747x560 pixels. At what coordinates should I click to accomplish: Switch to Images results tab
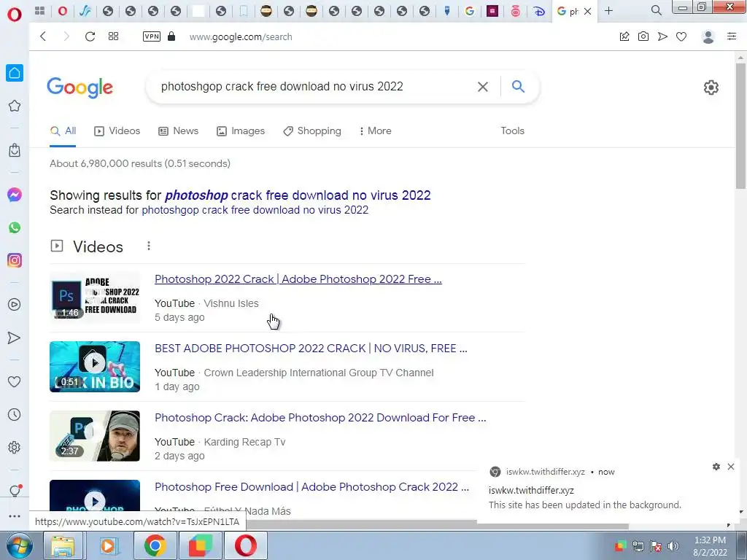241,131
